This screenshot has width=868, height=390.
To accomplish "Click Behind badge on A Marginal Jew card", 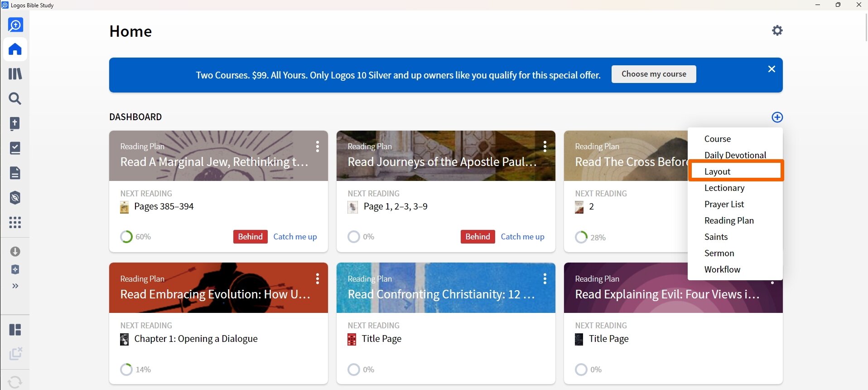I will click(251, 237).
